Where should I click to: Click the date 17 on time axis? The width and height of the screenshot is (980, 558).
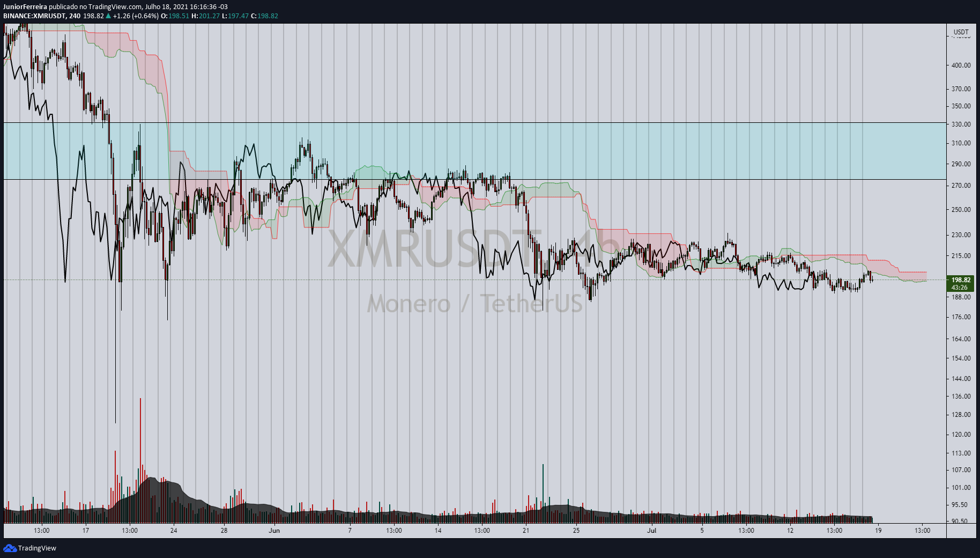[86, 531]
